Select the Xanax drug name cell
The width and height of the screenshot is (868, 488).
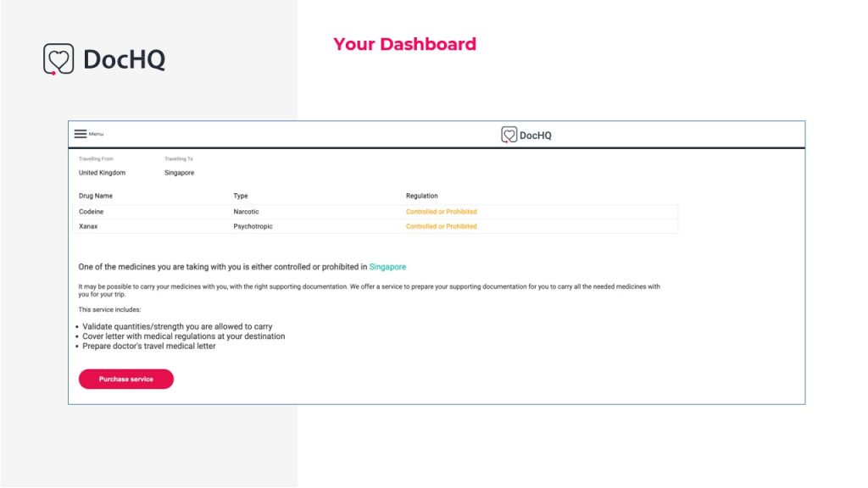pyautogui.click(x=88, y=226)
